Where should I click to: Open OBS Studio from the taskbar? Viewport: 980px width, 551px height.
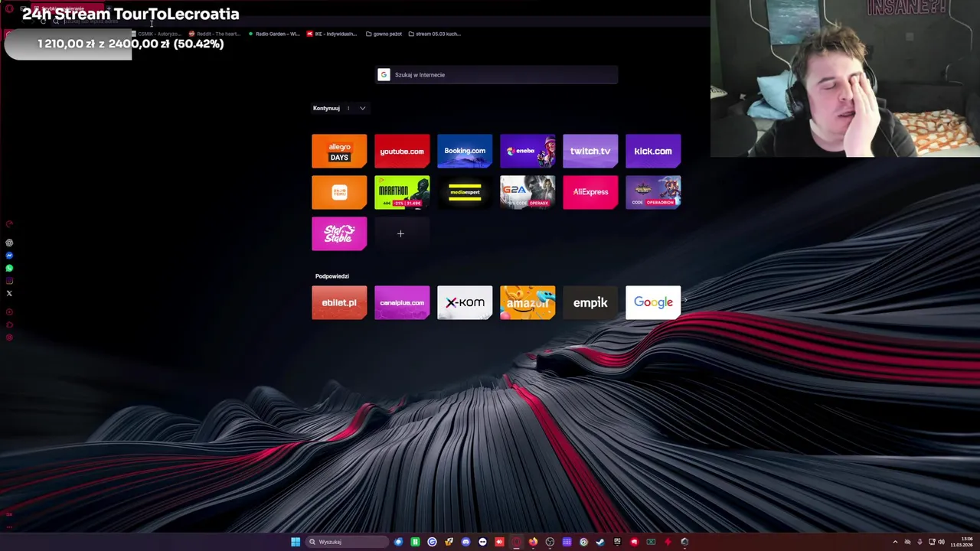pos(550,542)
